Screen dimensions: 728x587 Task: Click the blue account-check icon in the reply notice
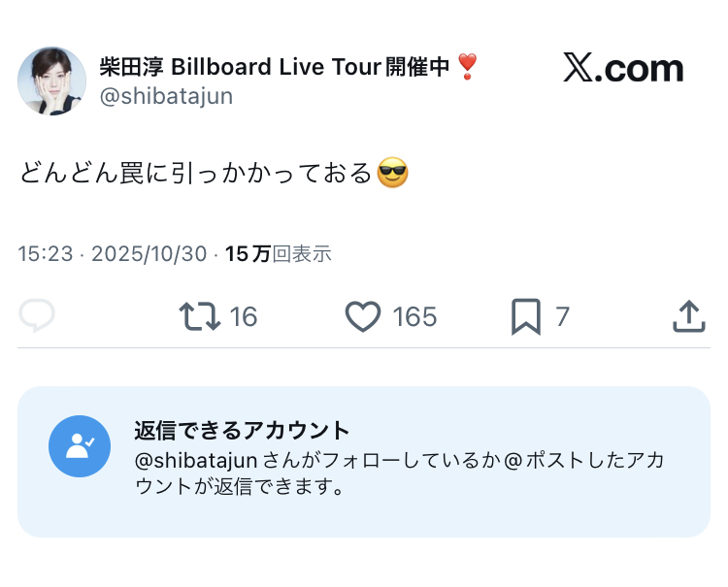click(80, 446)
